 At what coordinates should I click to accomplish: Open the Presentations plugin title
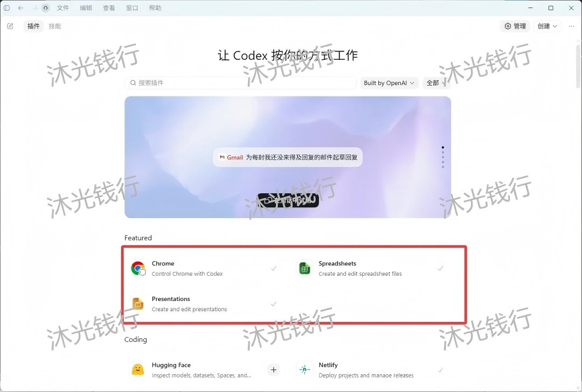click(171, 299)
